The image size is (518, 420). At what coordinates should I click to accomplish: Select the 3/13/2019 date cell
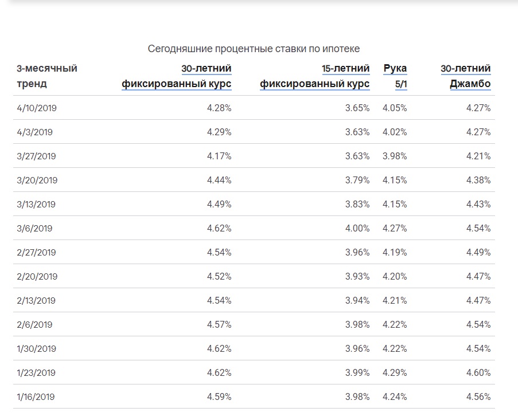pos(37,204)
